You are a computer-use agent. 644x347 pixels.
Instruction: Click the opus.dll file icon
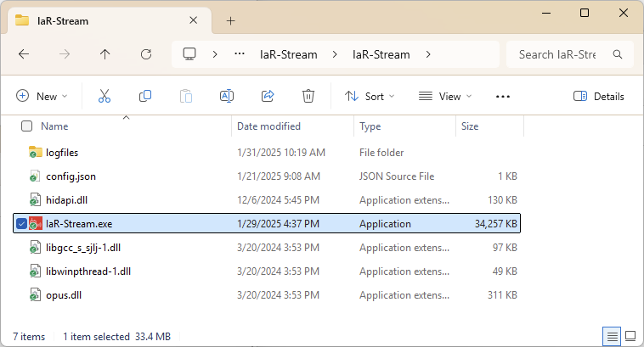35,295
